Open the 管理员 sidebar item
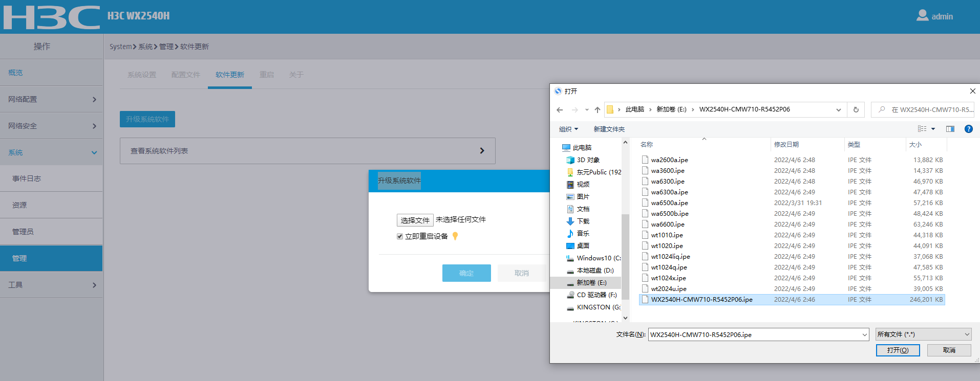The width and height of the screenshot is (980, 381). click(x=51, y=232)
